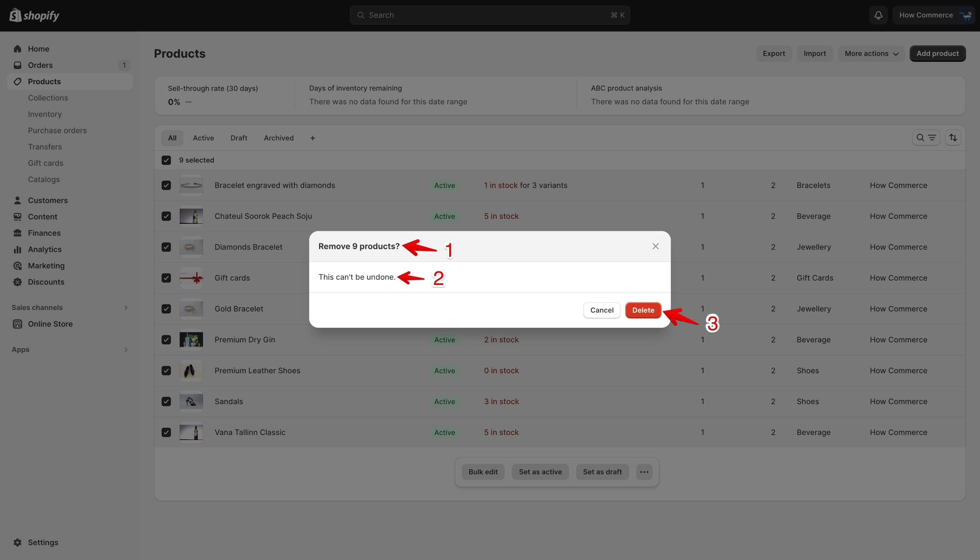The width and height of the screenshot is (980, 560).
Task: Open search and filter products icon
Action: tap(926, 138)
